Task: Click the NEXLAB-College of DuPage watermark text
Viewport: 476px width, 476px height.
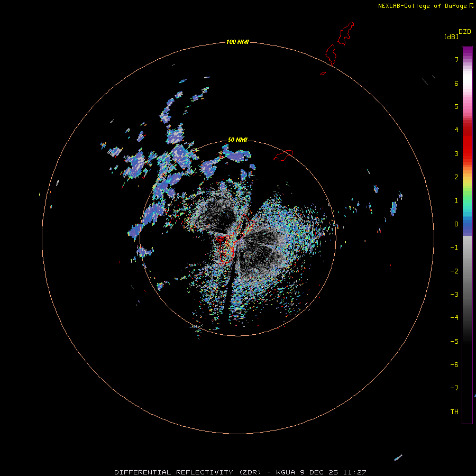Action: (422, 6)
